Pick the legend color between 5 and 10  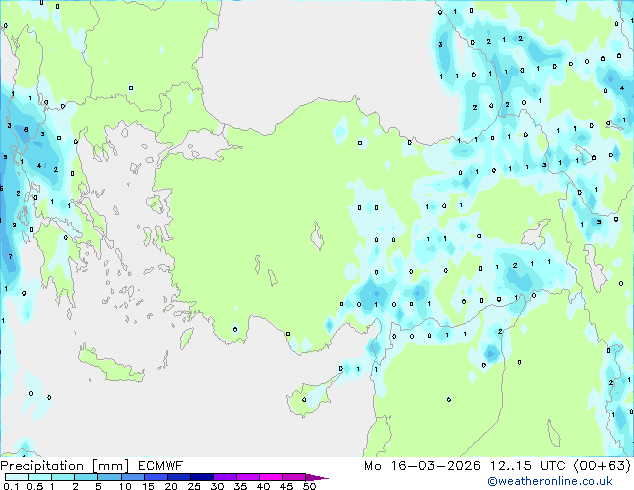point(111,477)
